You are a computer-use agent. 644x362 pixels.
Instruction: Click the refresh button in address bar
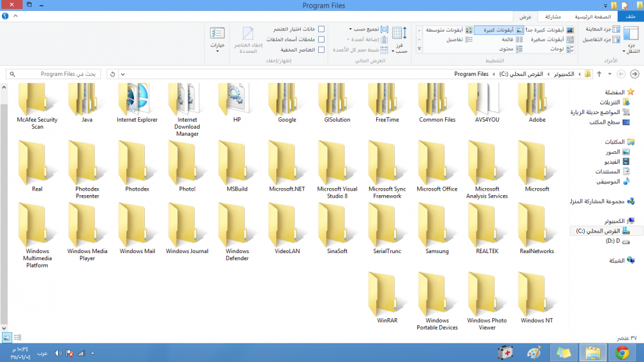pyautogui.click(x=113, y=74)
